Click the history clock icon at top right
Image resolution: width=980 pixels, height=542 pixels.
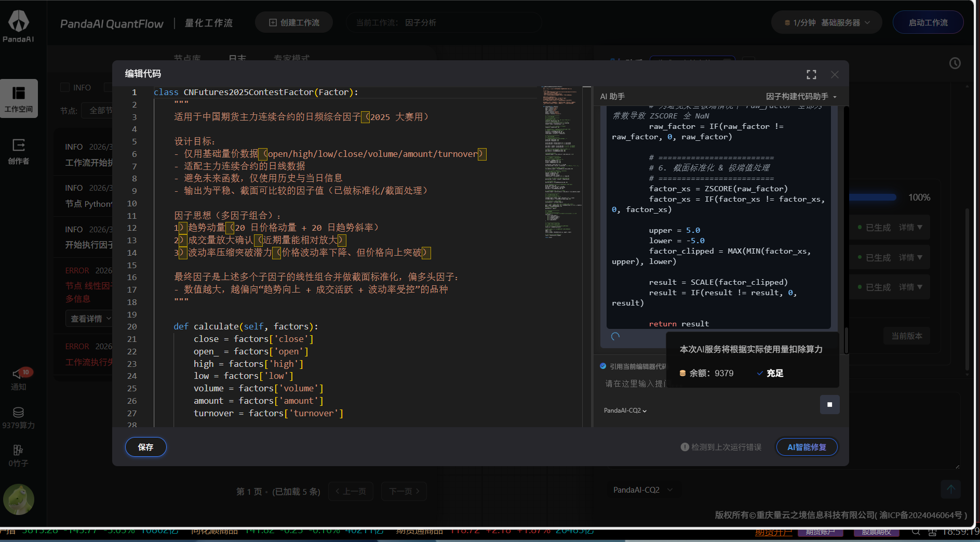[x=955, y=63]
